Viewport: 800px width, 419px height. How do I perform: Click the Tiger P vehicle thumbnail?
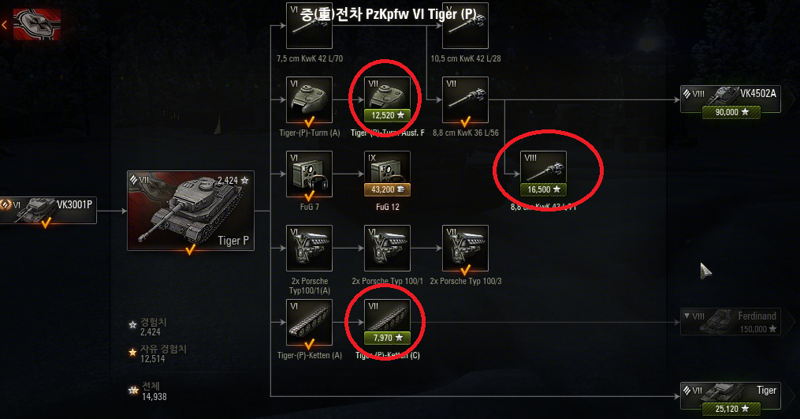[x=190, y=210]
